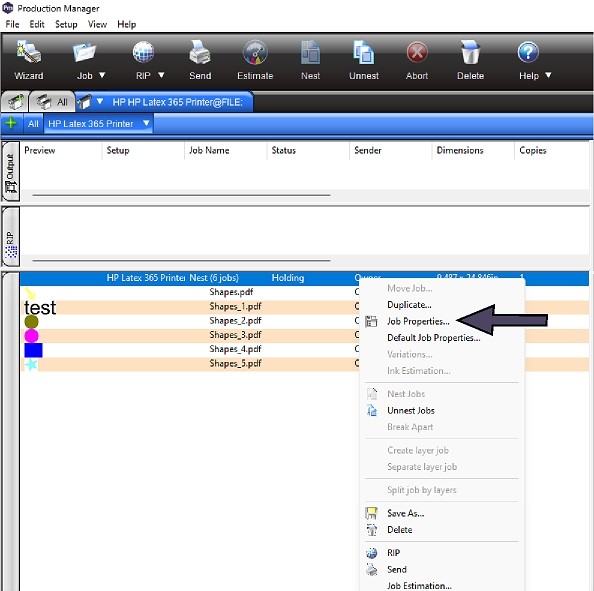Open the Setup menu
Image resolution: width=594 pixels, height=591 pixels.
(66, 24)
